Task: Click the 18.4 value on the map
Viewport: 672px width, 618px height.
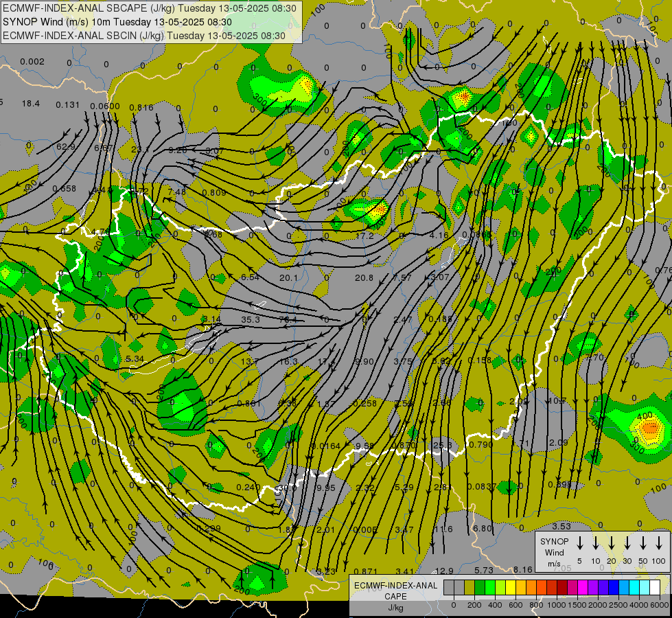Action: 31,104
